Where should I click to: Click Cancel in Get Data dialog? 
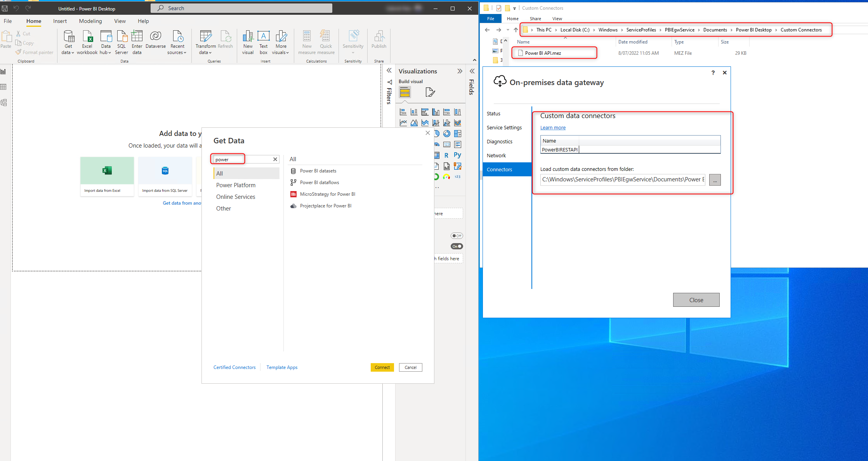410,367
